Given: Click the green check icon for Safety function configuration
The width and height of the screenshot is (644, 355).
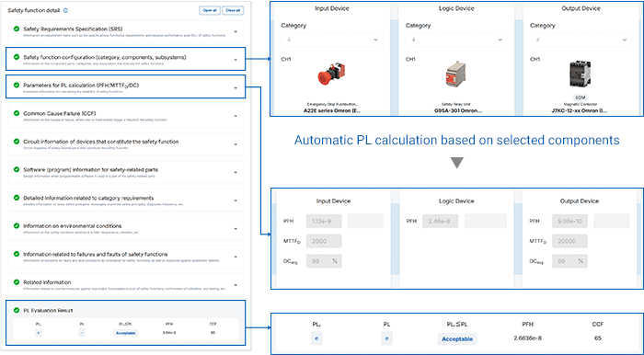Looking at the screenshot, I should (17, 57).
